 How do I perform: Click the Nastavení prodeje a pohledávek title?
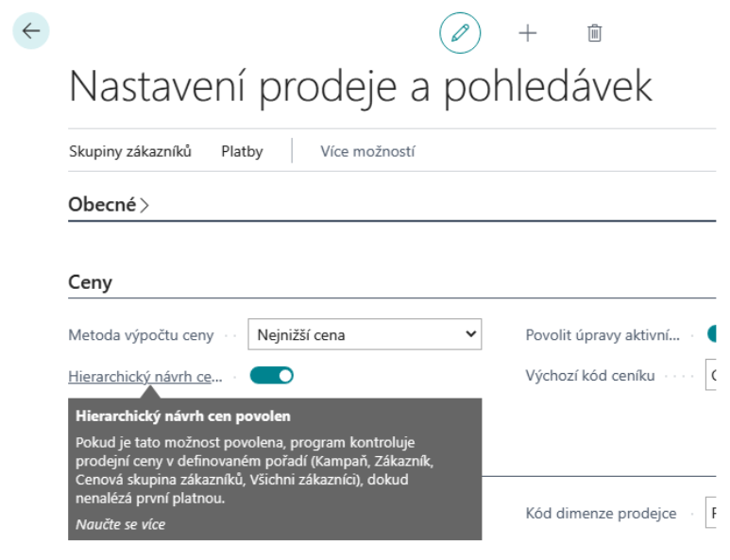tap(361, 87)
